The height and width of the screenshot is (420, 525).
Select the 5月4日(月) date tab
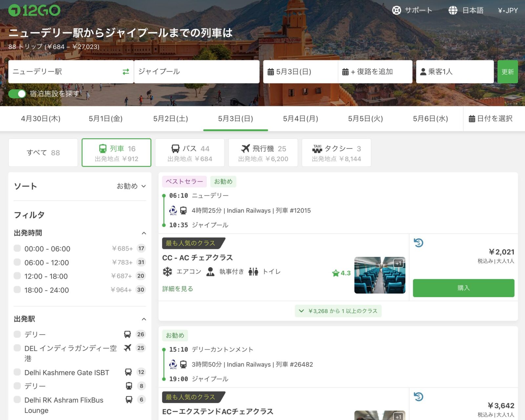[x=300, y=119]
